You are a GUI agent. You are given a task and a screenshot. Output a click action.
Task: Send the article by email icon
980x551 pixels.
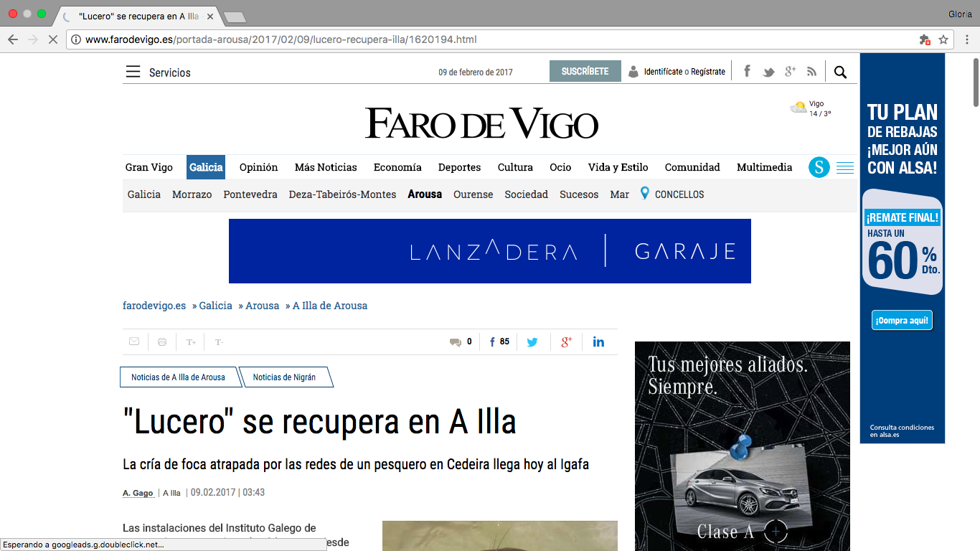click(134, 342)
